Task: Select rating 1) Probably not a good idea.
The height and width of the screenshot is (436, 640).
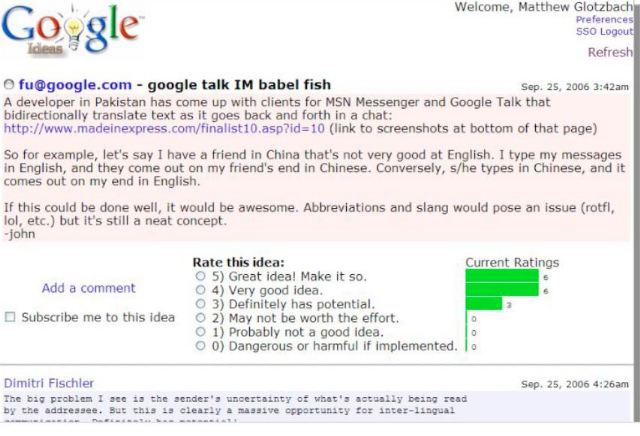Action: pos(201,332)
